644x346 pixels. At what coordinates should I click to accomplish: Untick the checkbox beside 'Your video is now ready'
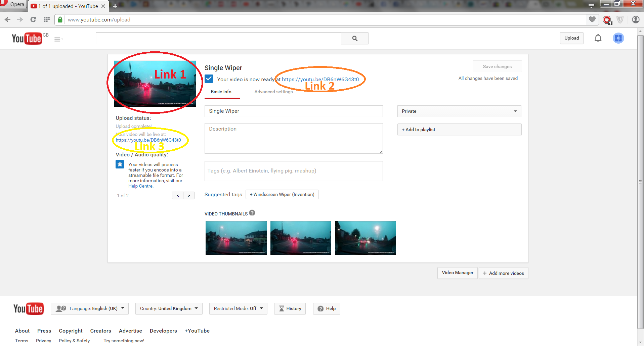(209, 79)
